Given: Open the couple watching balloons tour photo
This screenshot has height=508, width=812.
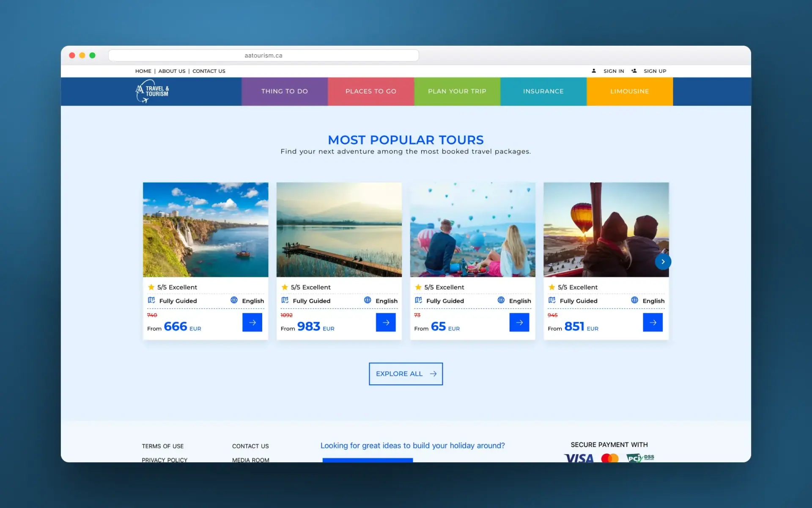Looking at the screenshot, I should [472, 229].
